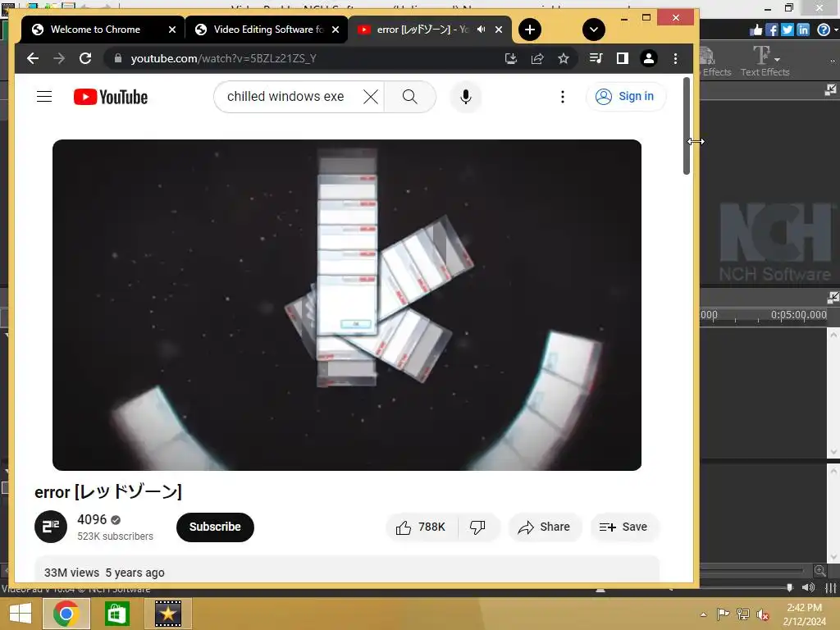Click VideoPad thumbs-up like icon
Screen dimensions: 840x630
[756, 30]
